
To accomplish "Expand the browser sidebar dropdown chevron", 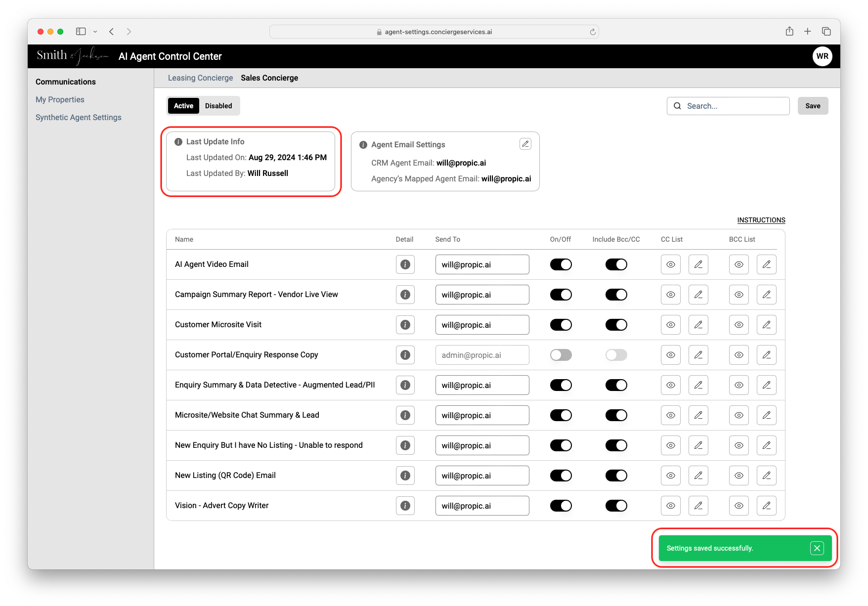I will (95, 32).
